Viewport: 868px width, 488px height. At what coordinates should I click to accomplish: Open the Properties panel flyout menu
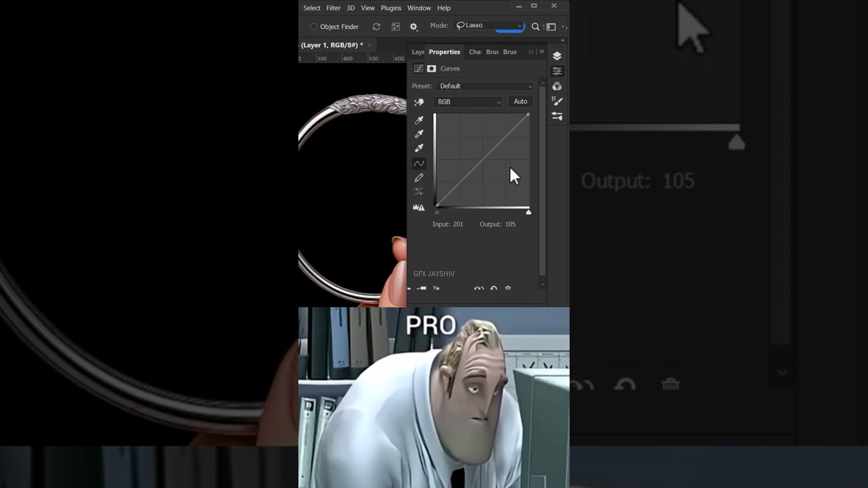(541, 52)
